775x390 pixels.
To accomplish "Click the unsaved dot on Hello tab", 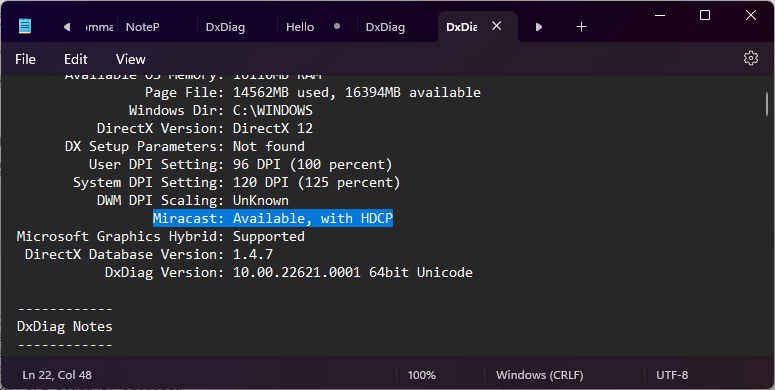I will 337,26.
